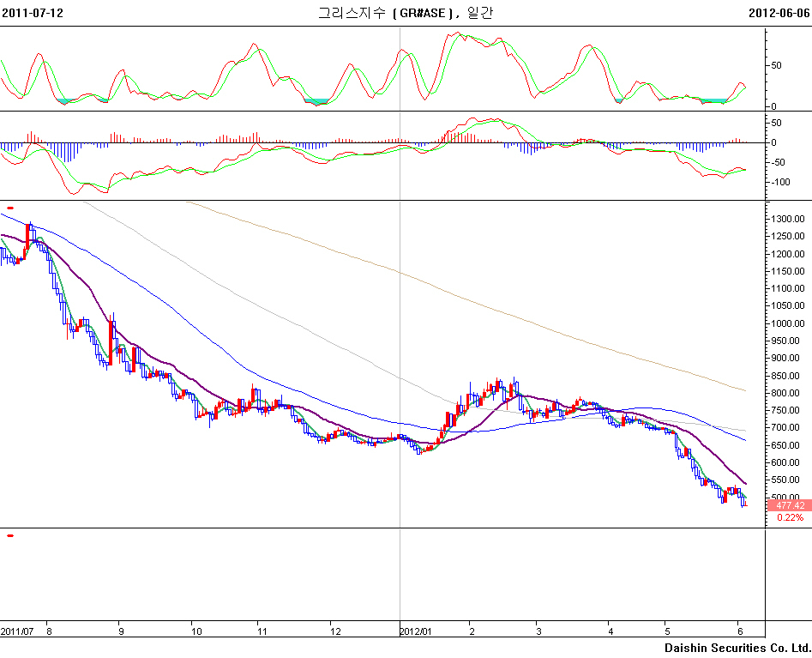
Task: Click the 50 label on the top oscillator axis
Action: [x=777, y=65]
